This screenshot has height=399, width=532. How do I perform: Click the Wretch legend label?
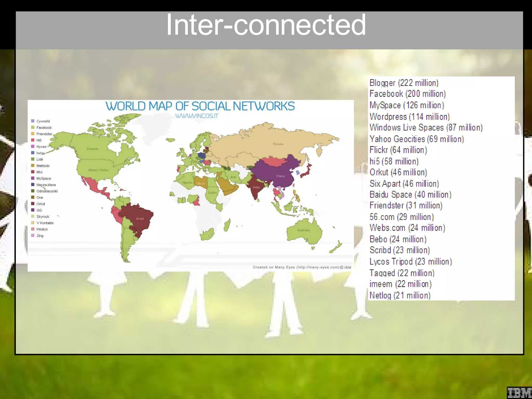click(42, 229)
